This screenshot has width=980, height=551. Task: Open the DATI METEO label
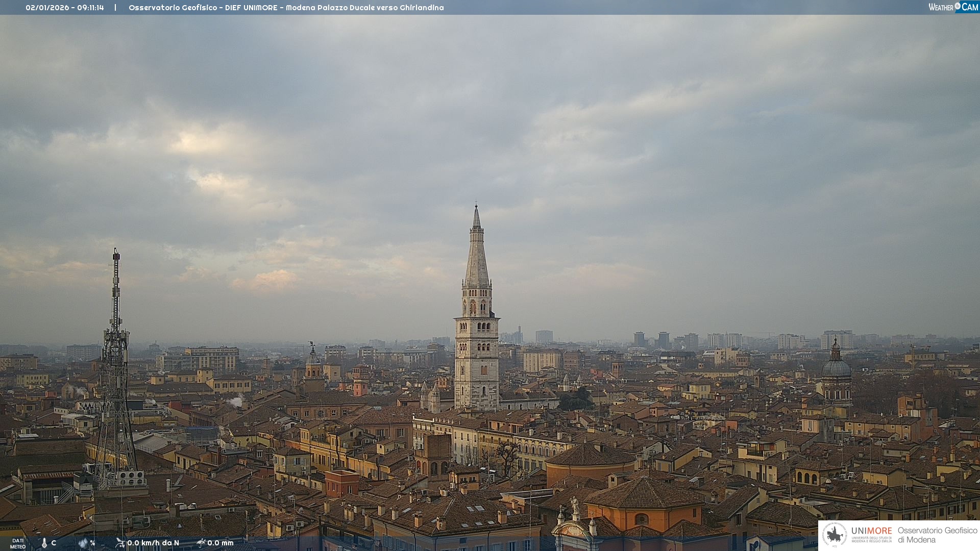point(18,543)
